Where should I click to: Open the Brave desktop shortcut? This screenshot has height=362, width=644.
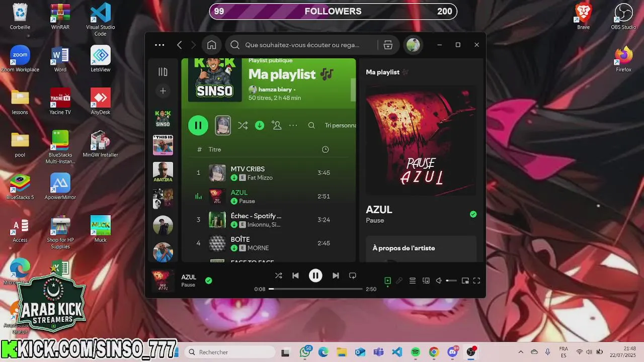(x=584, y=17)
